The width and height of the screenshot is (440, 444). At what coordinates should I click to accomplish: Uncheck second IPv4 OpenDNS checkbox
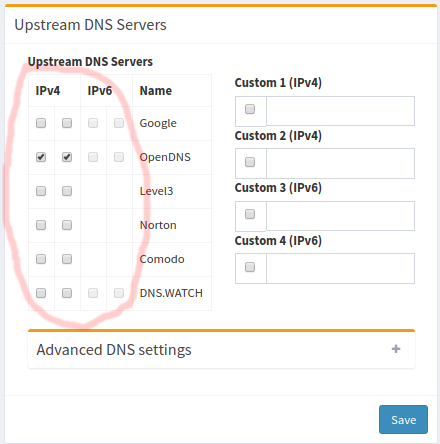coord(67,157)
